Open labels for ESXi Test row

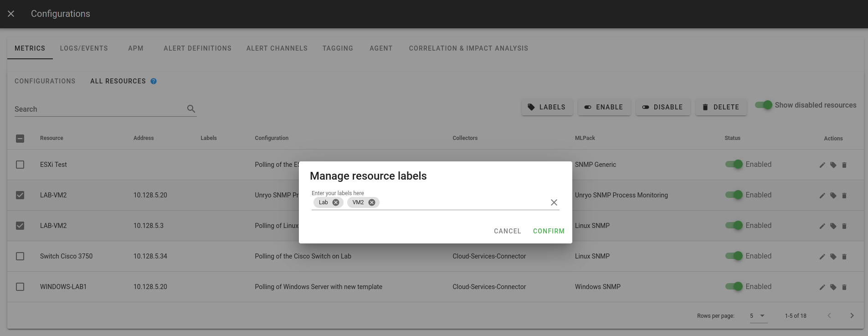833,165
